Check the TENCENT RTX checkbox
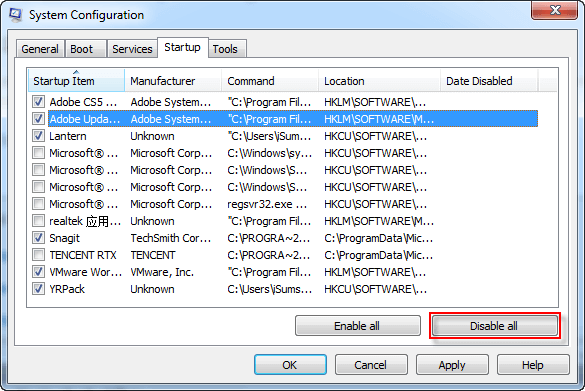 (x=38, y=255)
